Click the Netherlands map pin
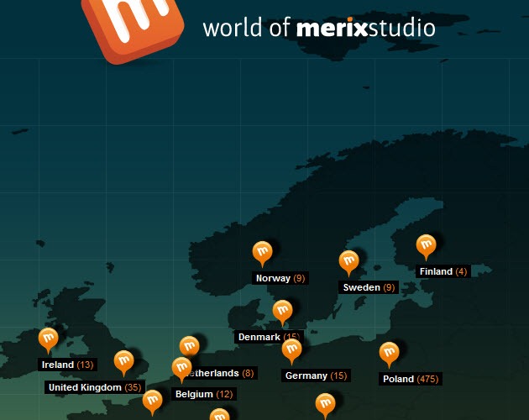 coord(189,347)
